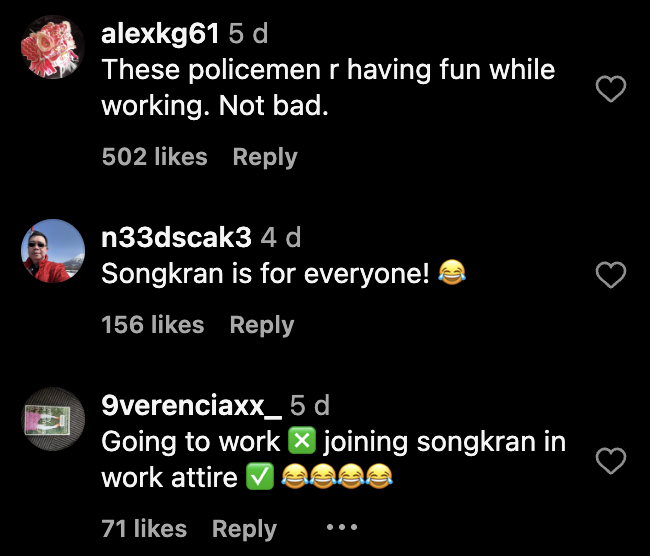Open the alexkg61 username link
650x556 pixels.
coord(160,34)
